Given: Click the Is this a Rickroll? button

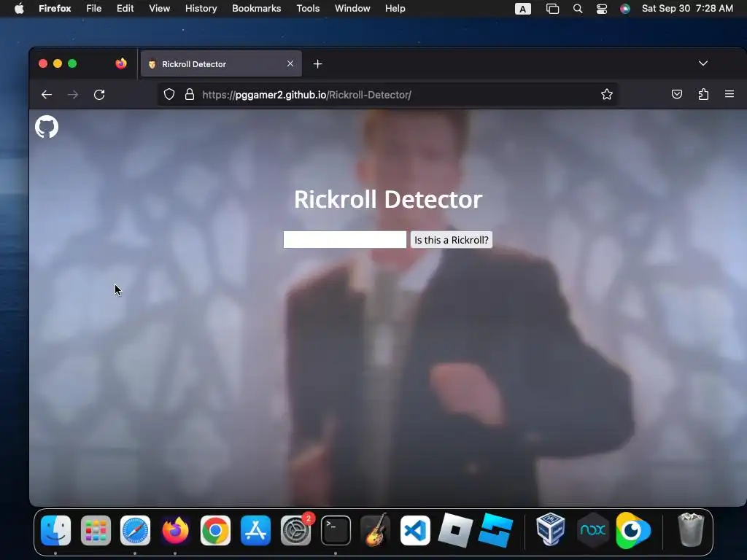Looking at the screenshot, I should [451, 239].
